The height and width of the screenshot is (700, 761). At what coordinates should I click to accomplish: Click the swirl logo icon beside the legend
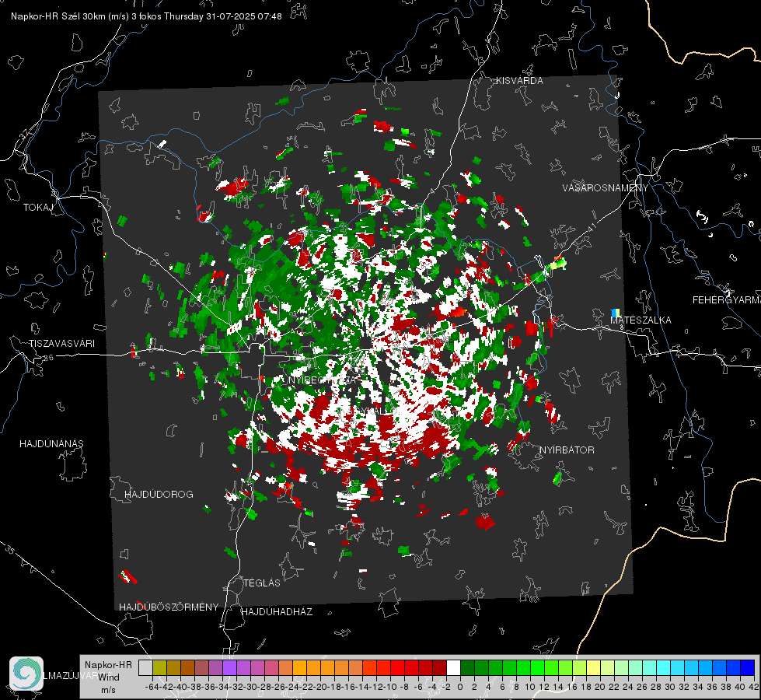click(26, 674)
